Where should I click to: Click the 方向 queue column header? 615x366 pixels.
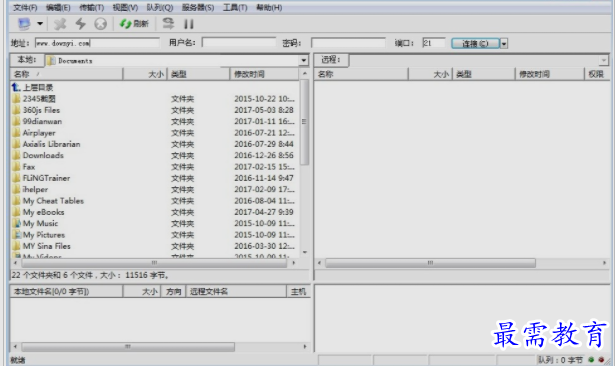[173, 291]
